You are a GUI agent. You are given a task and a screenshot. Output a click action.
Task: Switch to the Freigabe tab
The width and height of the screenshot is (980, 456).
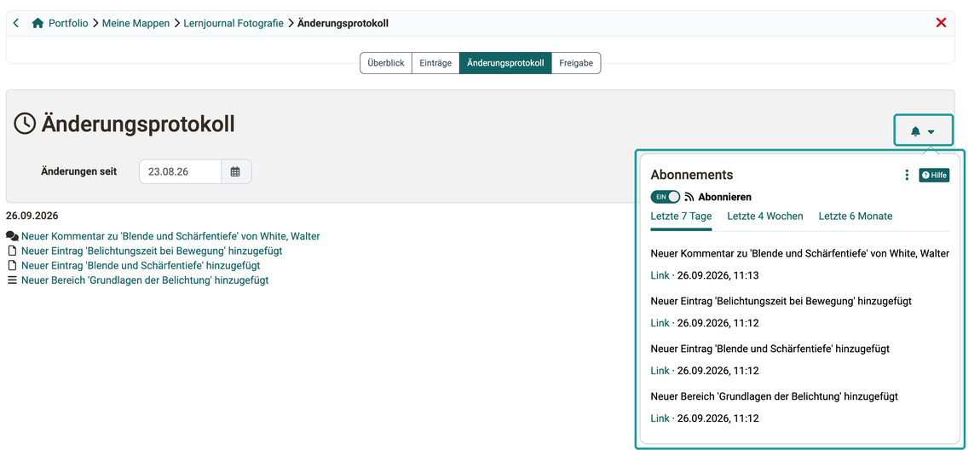pos(576,63)
